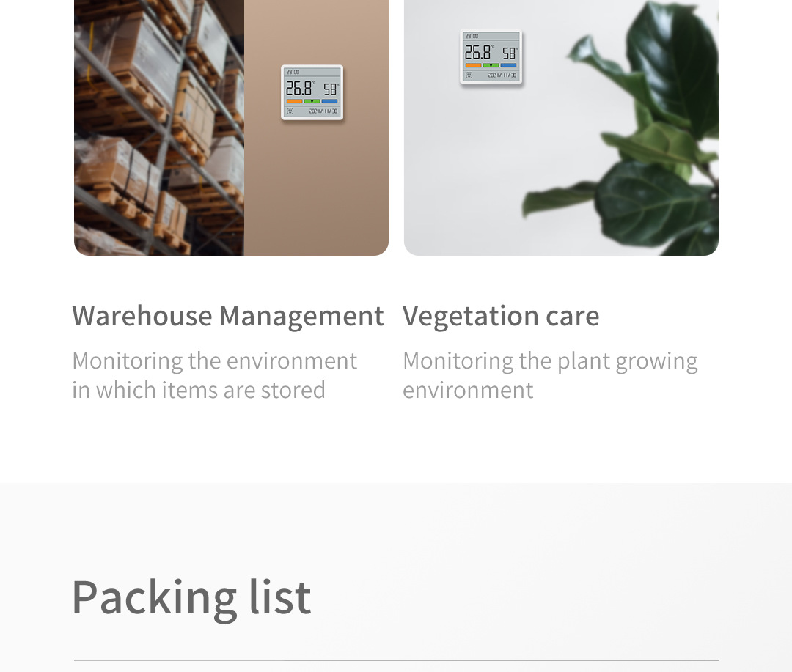Click the thermometer device on the white wall
The image size is (792, 672).
tap(491, 57)
